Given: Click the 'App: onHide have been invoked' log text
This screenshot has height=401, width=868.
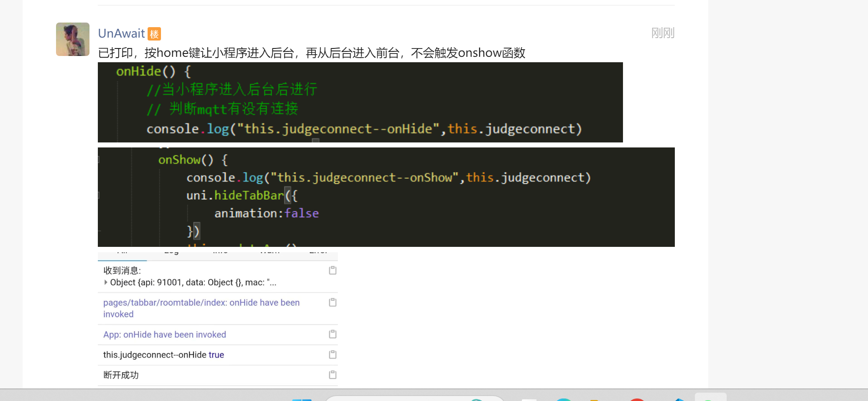Looking at the screenshot, I should point(165,335).
